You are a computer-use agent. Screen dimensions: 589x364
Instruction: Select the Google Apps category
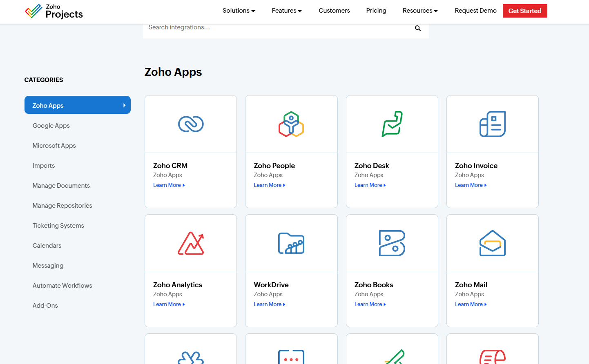point(51,126)
